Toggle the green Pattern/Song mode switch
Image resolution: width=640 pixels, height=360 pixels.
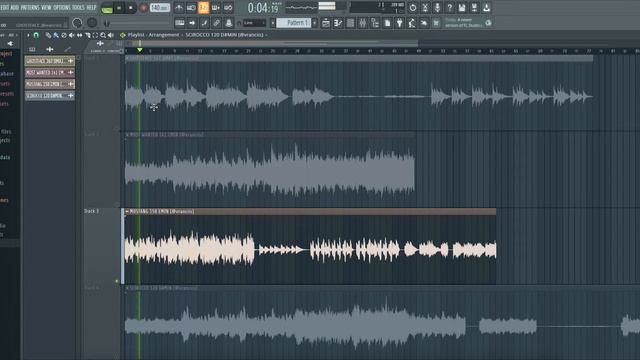[x=107, y=8]
